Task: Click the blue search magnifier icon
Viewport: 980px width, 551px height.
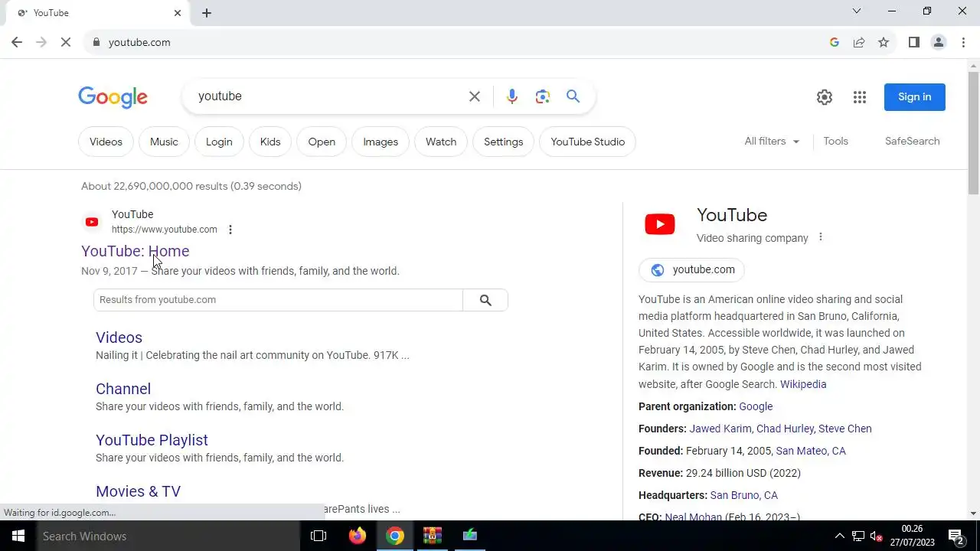Action: coord(573,96)
